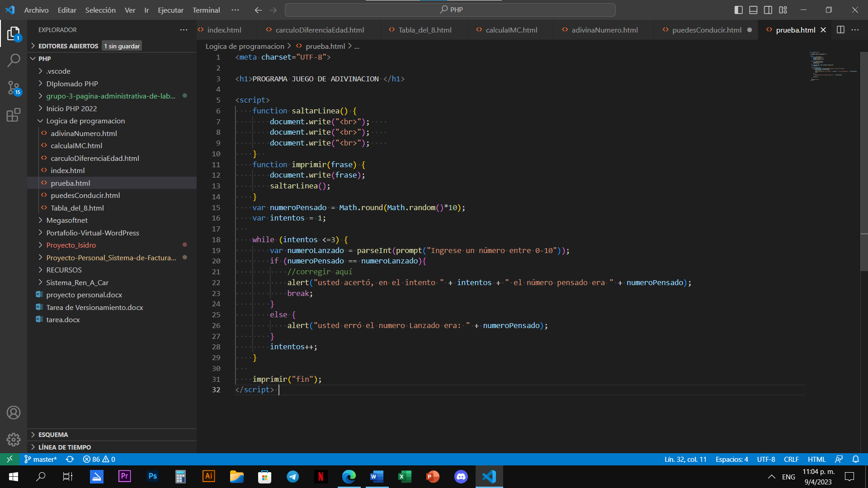Viewport: 868px width, 488px height.
Task: Open Windows Start menu
Action: [14, 477]
